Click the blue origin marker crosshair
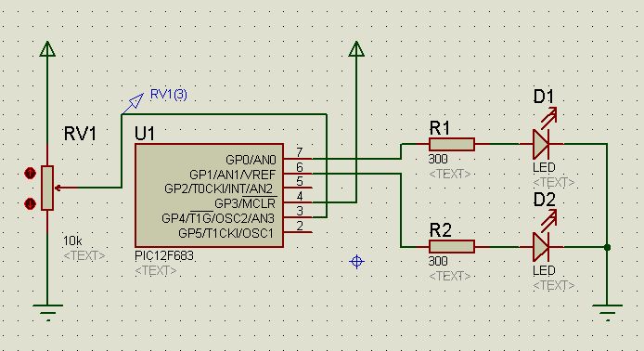This screenshot has height=351, width=644. pos(356,262)
